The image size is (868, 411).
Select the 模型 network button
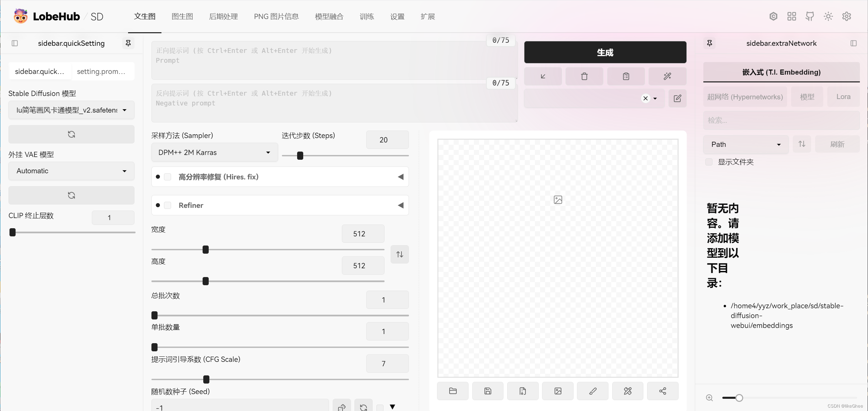click(x=807, y=97)
